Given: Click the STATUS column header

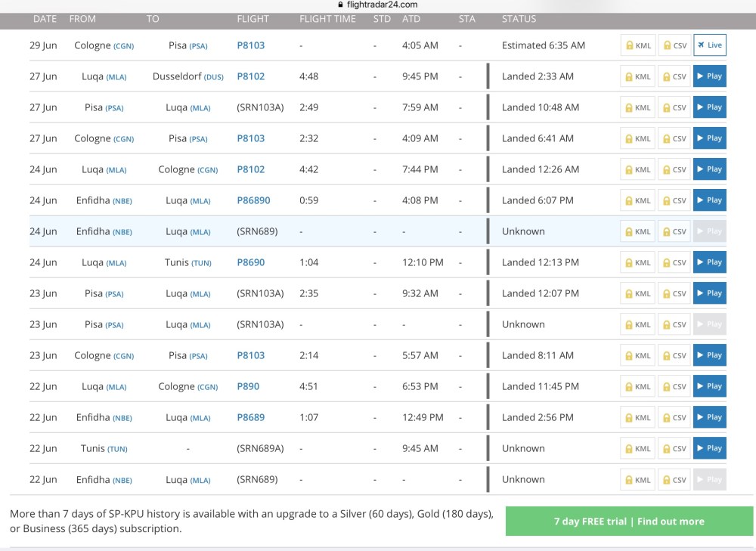Looking at the screenshot, I should click(x=519, y=19).
